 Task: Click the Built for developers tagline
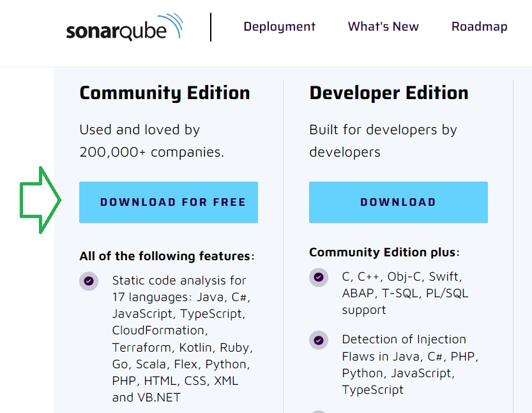tap(383, 141)
